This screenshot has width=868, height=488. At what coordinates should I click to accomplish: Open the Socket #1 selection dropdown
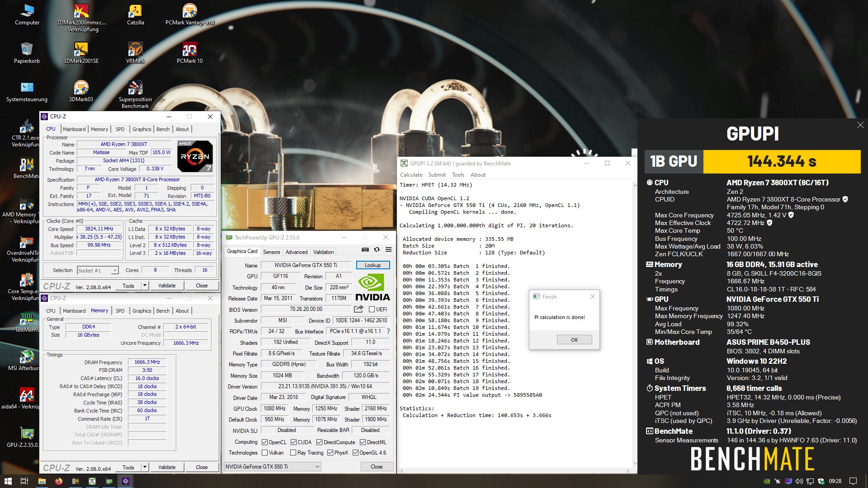[98, 270]
